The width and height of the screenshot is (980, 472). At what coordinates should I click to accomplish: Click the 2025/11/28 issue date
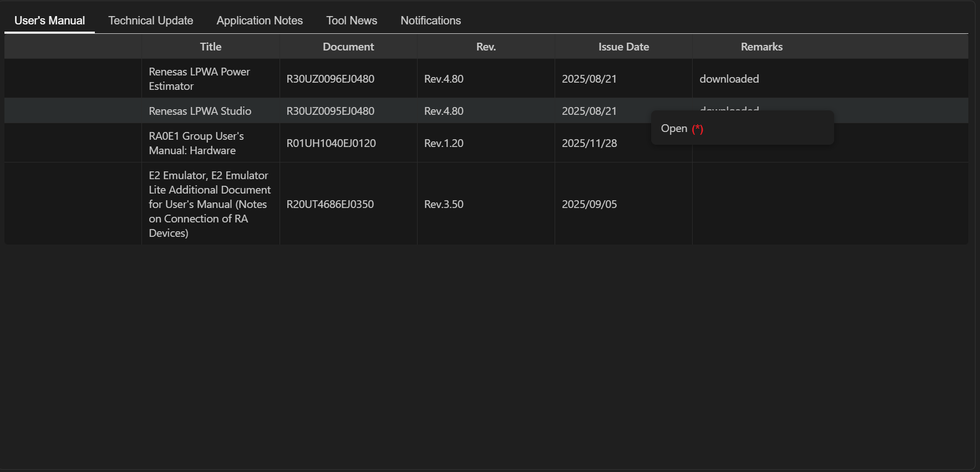click(589, 143)
